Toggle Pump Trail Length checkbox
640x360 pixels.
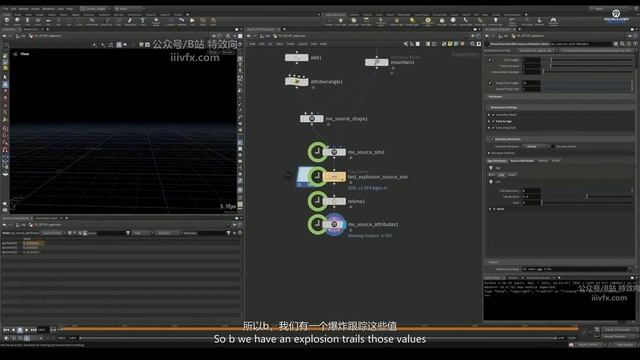click(x=490, y=83)
